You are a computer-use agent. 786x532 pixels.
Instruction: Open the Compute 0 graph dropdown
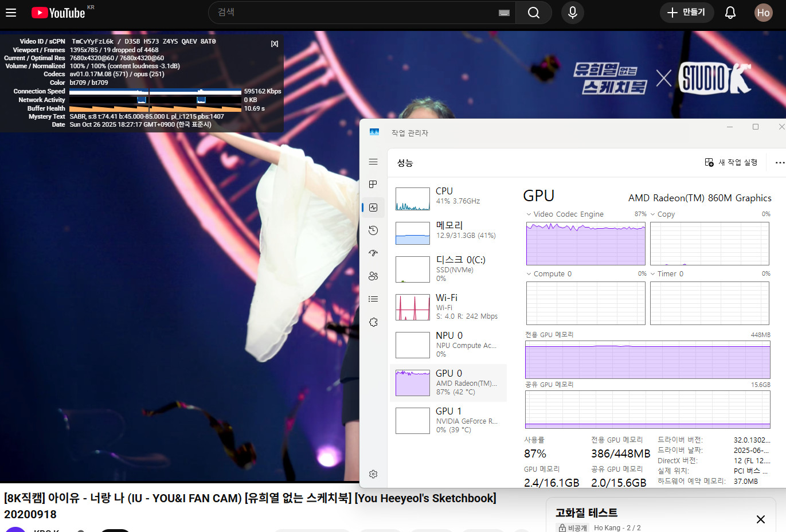(x=529, y=274)
